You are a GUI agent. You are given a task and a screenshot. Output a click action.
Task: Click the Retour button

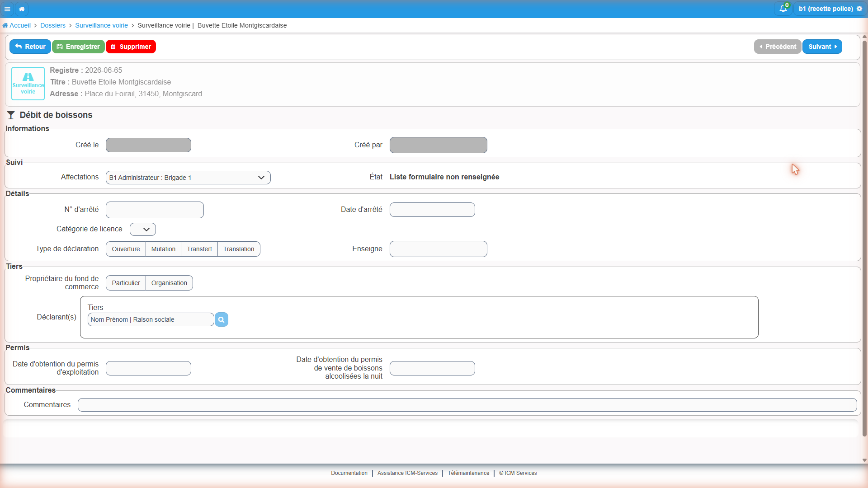30,47
